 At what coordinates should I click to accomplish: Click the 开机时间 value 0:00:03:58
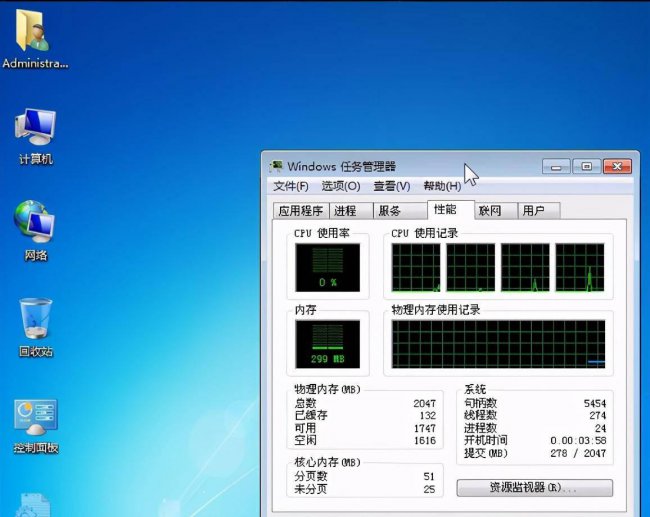point(578,440)
